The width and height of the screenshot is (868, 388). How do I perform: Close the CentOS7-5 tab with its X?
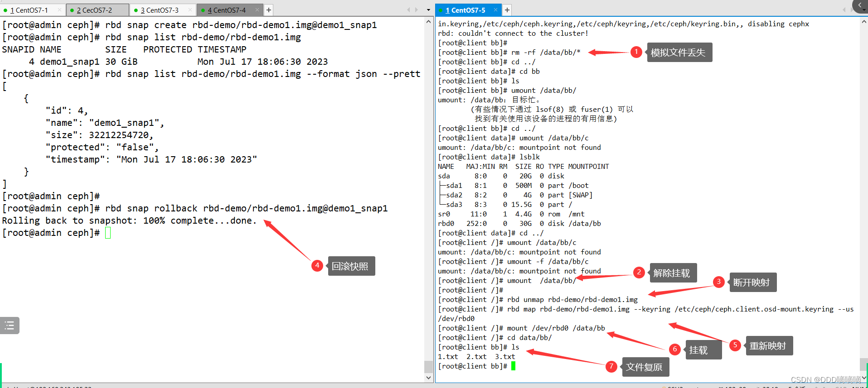tap(495, 10)
